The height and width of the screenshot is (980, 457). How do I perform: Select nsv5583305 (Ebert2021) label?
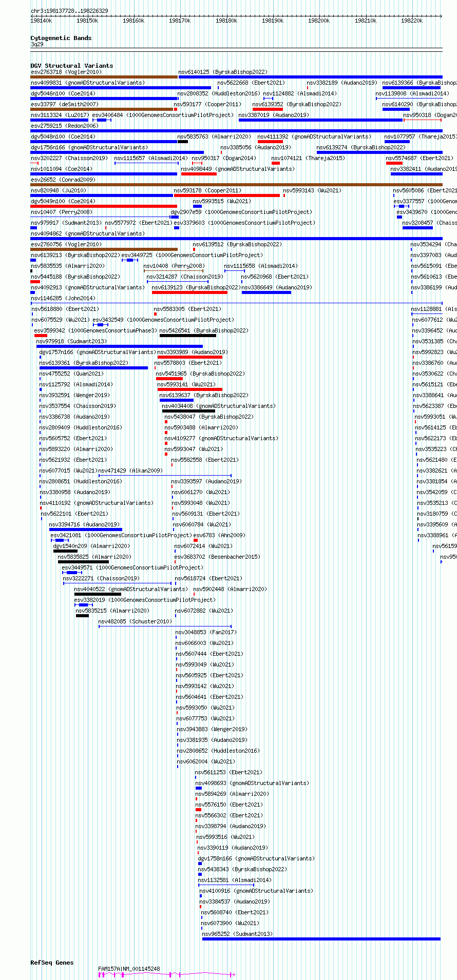(187, 309)
